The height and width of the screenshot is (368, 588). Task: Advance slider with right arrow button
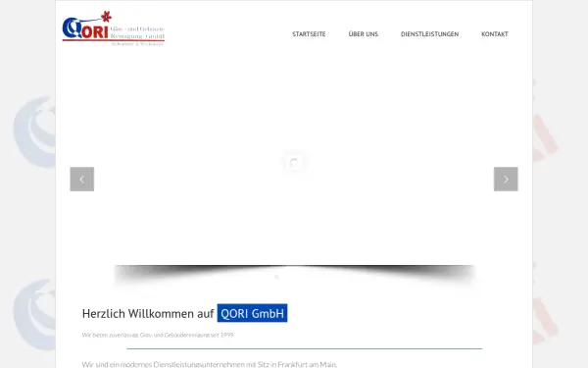coord(506,180)
